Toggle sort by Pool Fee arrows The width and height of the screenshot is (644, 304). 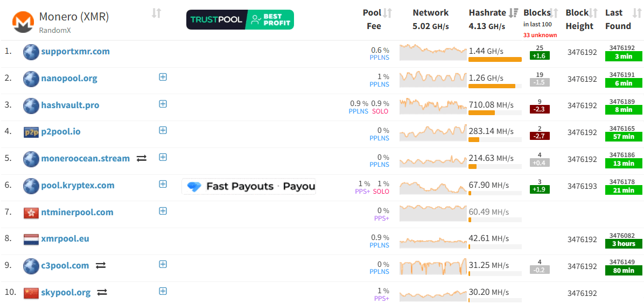(387, 13)
